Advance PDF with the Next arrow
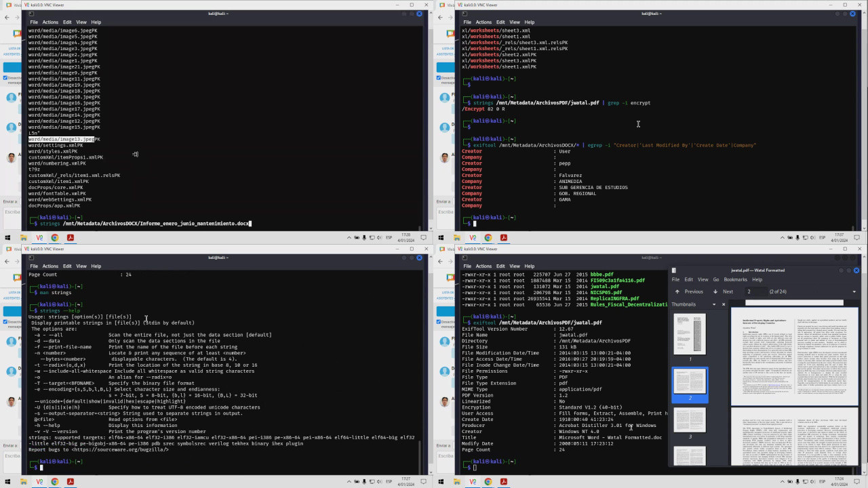 pos(723,291)
